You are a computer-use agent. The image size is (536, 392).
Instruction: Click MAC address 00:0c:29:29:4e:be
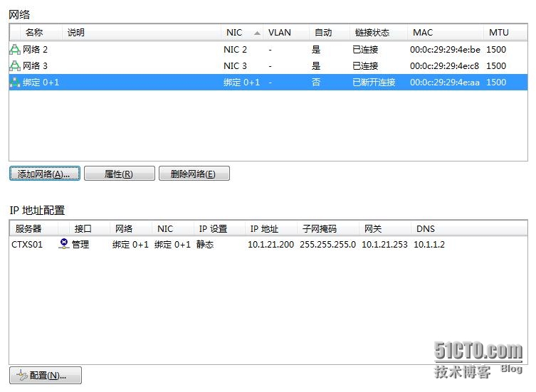pyautogui.click(x=445, y=50)
